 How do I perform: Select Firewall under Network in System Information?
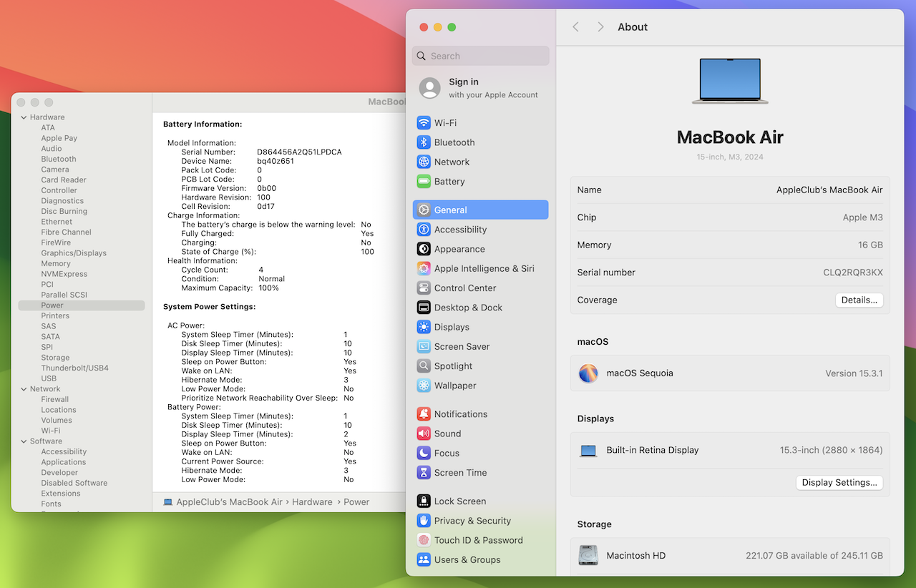pyautogui.click(x=55, y=399)
